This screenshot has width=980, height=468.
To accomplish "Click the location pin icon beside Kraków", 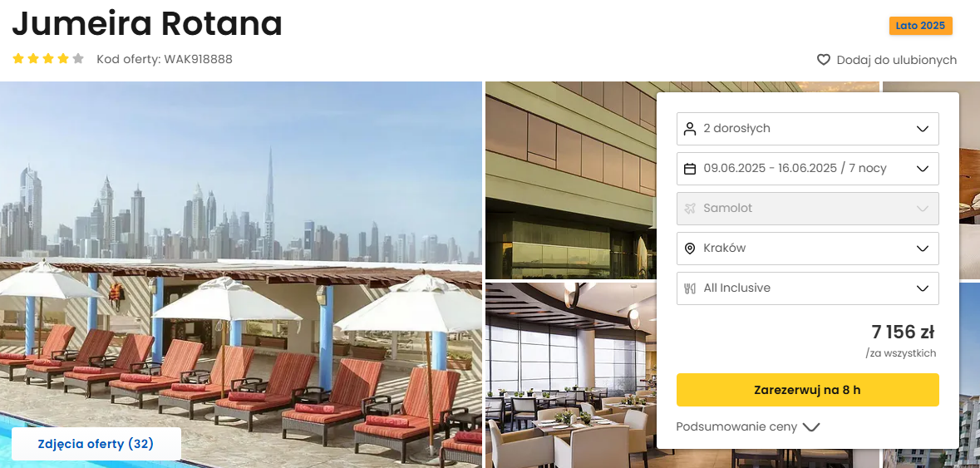I will 690,249.
